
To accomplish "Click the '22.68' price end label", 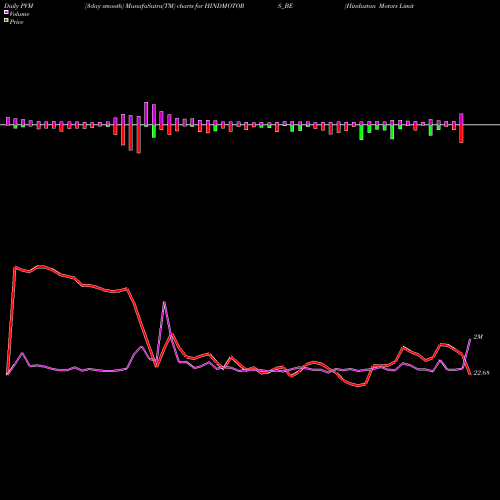I will click(x=481, y=373).
